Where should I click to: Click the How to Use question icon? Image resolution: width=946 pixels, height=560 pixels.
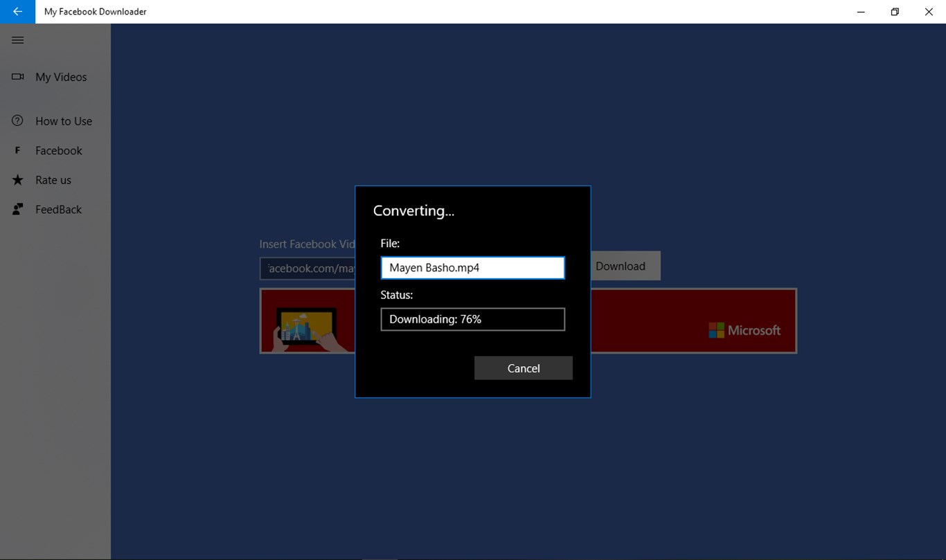tap(18, 120)
